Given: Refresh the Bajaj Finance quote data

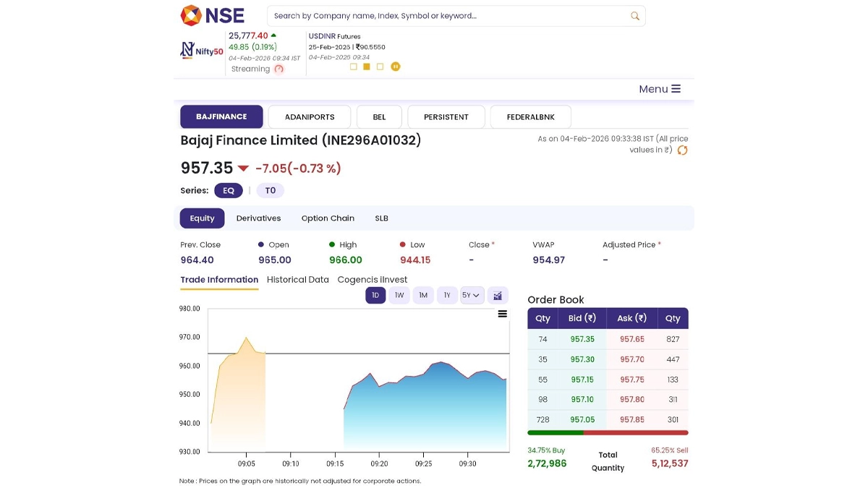Looking at the screenshot, I should click(682, 150).
